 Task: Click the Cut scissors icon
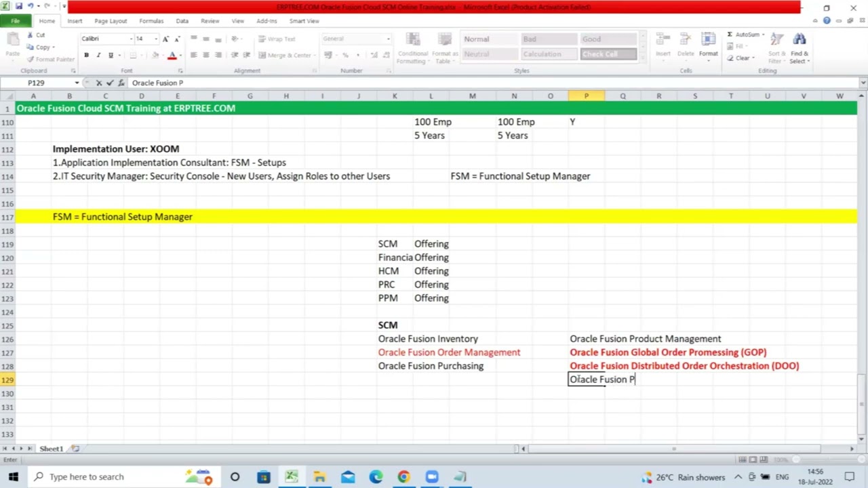pyautogui.click(x=31, y=35)
